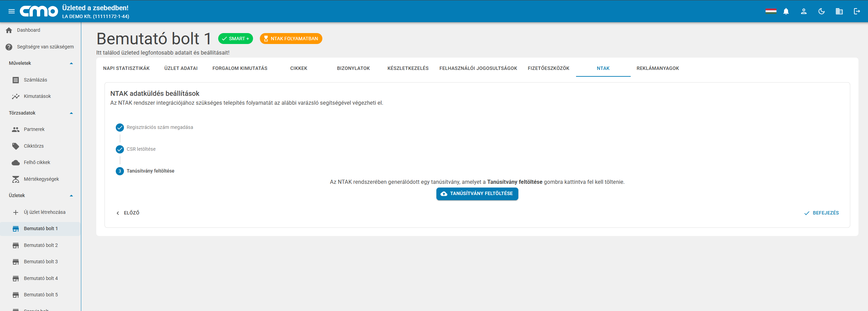Image resolution: width=868 pixels, height=311 pixels.
Task: Open the Napi statisztikák tab
Action: coord(126,69)
